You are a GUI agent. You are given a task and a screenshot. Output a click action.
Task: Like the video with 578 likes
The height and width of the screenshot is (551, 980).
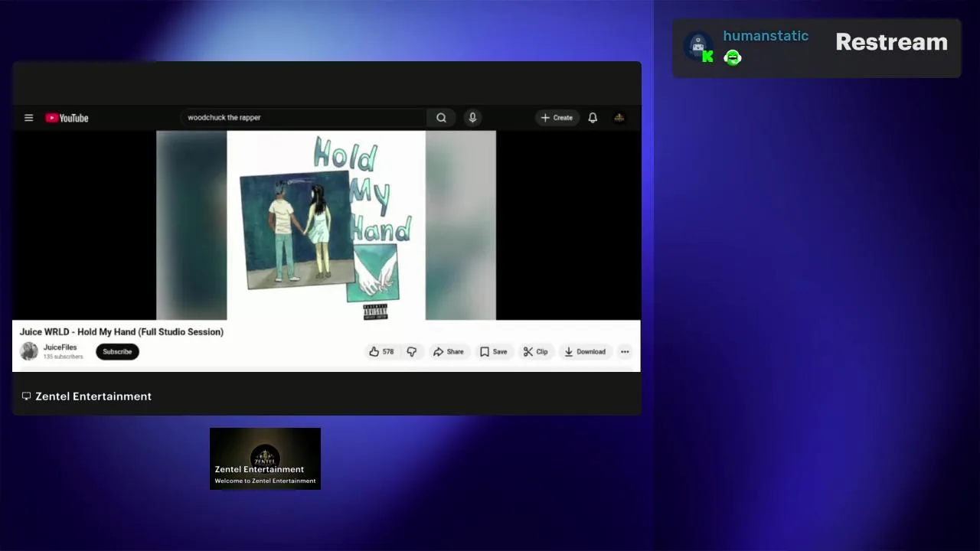[x=381, y=352]
